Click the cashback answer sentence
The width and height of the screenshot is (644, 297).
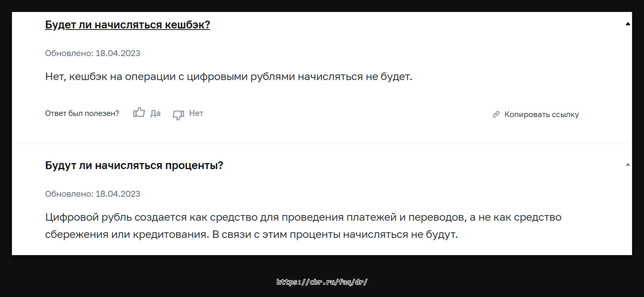click(228, 77)
